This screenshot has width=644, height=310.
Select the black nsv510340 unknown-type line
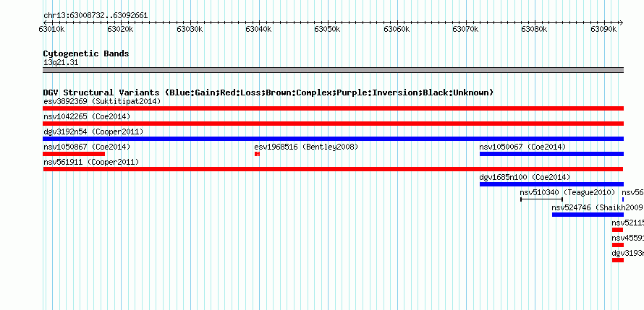(x=541, y=199)
